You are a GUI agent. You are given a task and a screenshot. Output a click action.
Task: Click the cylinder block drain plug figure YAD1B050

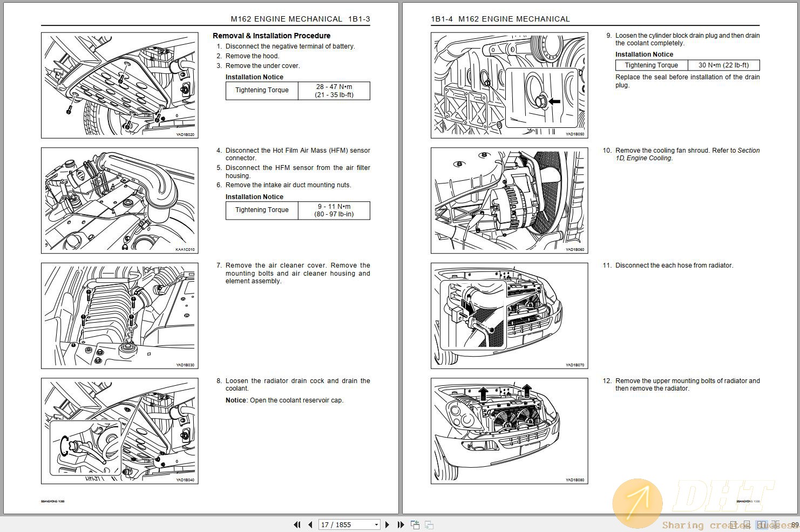509,85
